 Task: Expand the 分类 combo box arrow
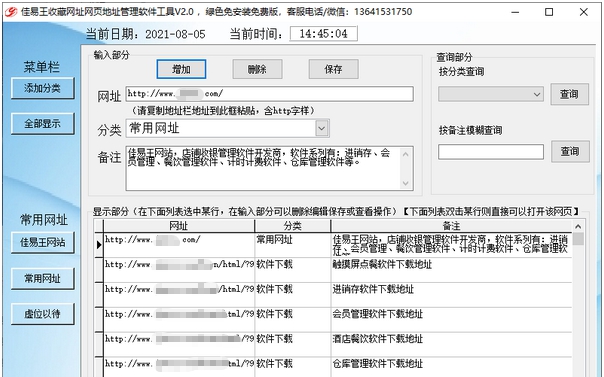pyautogui.click(x=322, y=129)
